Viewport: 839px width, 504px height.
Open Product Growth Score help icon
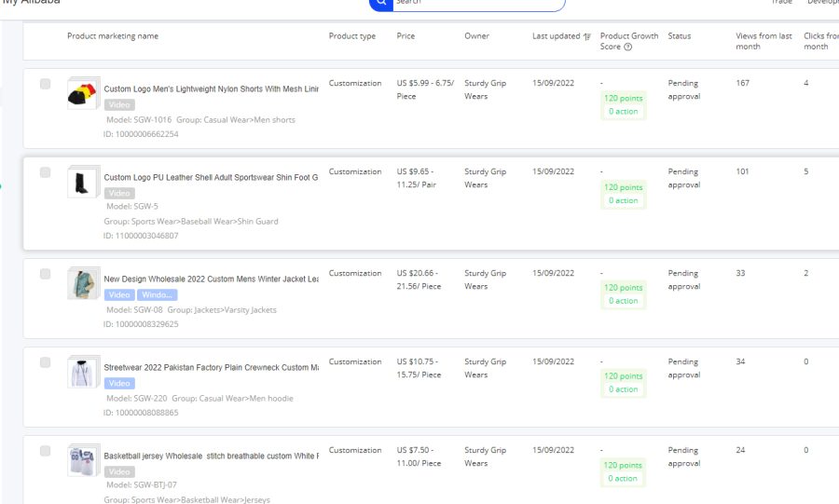pyautogui.click(x=628, y=47)
